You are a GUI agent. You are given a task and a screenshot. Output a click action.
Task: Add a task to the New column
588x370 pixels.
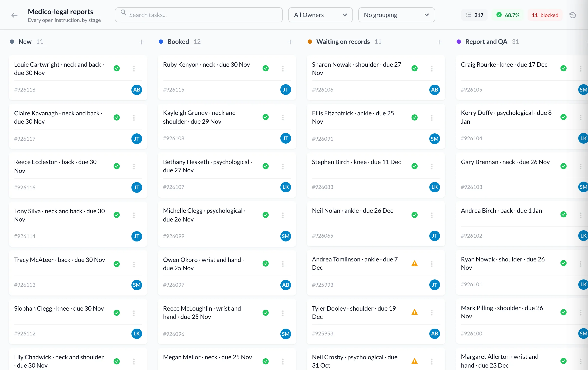141,42
